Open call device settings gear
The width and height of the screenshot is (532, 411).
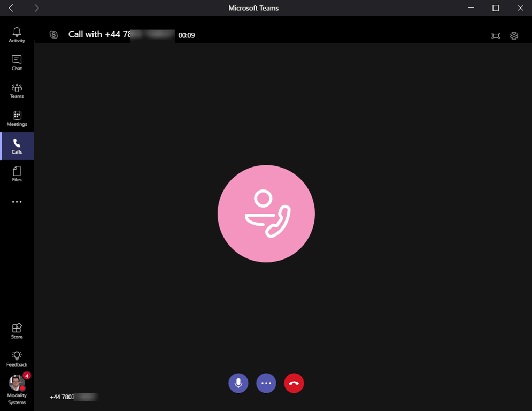point(514,36)
